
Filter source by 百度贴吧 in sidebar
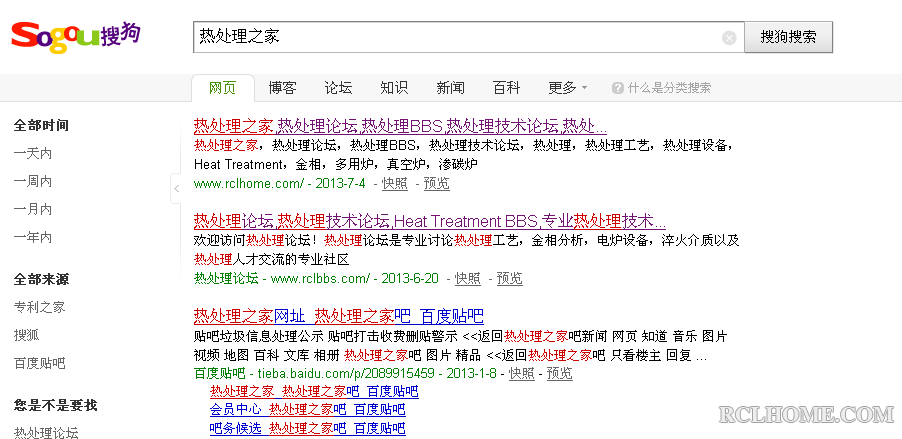tap(40, 364)
